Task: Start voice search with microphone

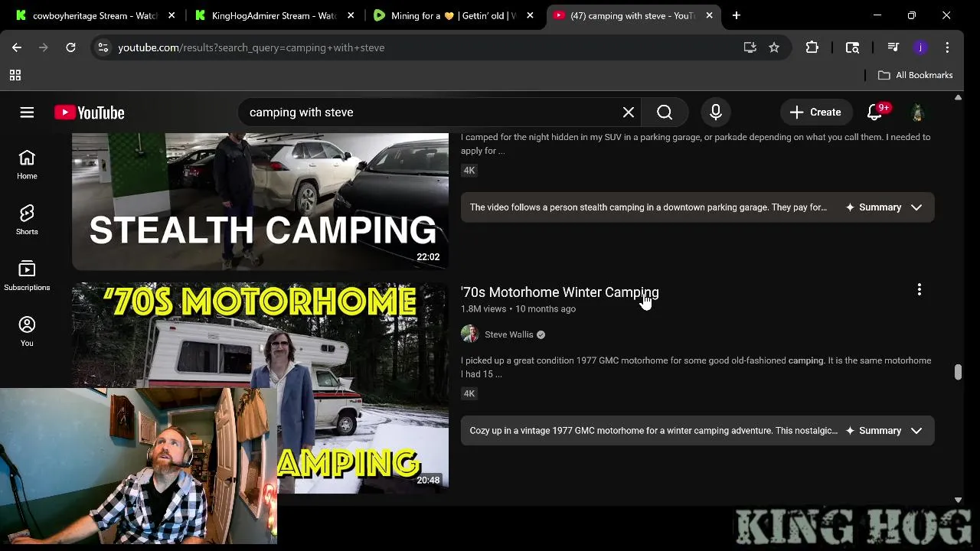Action: click(x=716, y=112)
